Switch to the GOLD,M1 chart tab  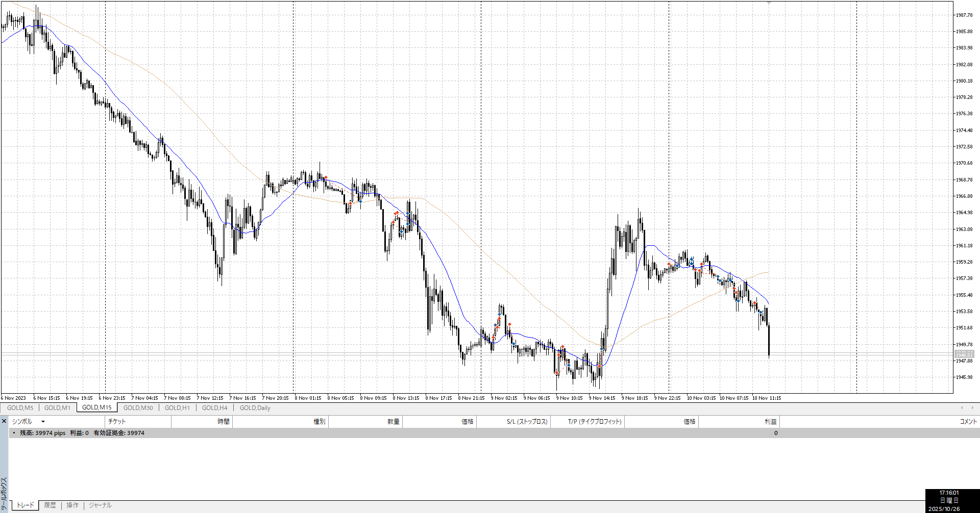click(57, 407)
